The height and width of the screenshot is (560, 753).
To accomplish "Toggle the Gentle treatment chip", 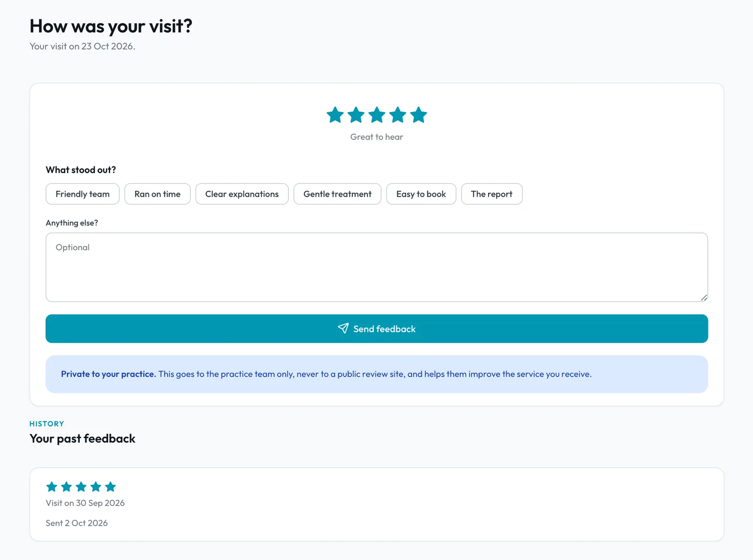I will click(337, 194).
